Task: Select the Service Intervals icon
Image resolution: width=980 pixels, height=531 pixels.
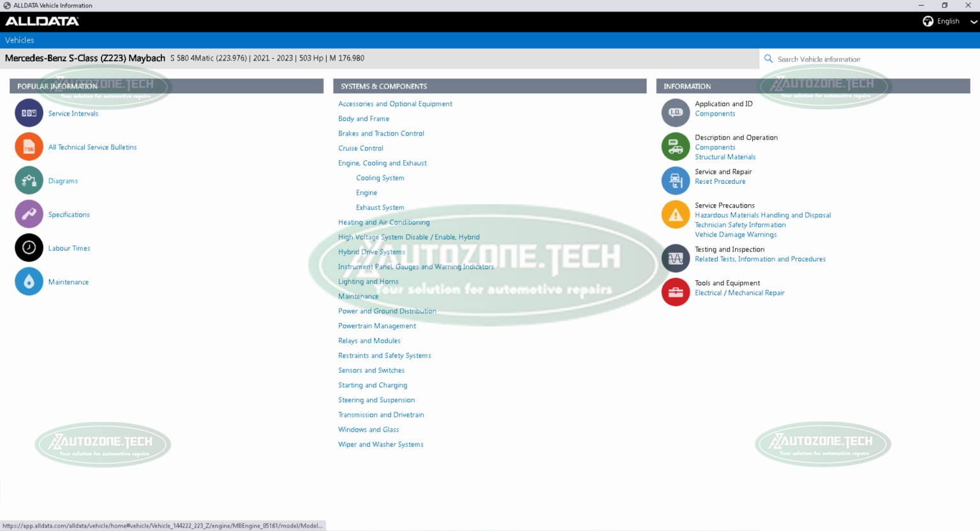Action: [x=28, y=112]
